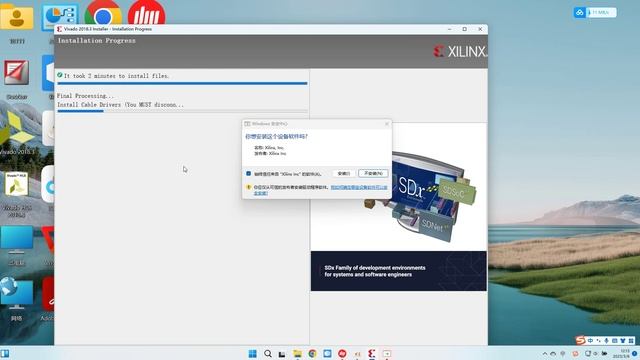The width and height of the screenshot is (640, 360).
Task: Close the Windows Security dialog
Action: coord(387,124)
